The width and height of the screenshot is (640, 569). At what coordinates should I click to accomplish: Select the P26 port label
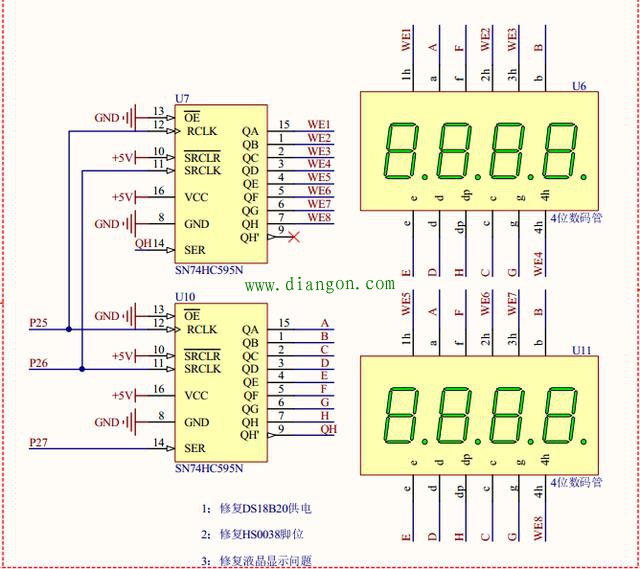coord(38,362)
